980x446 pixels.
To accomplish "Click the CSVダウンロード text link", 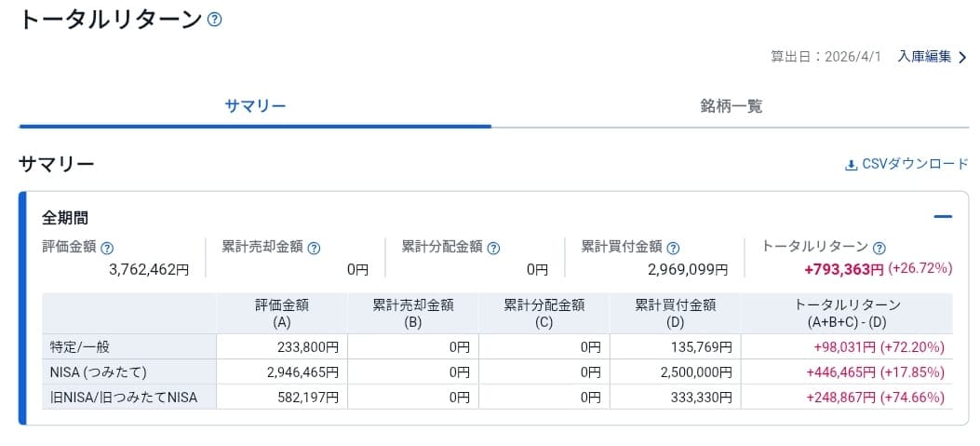I will coord(915,164).
